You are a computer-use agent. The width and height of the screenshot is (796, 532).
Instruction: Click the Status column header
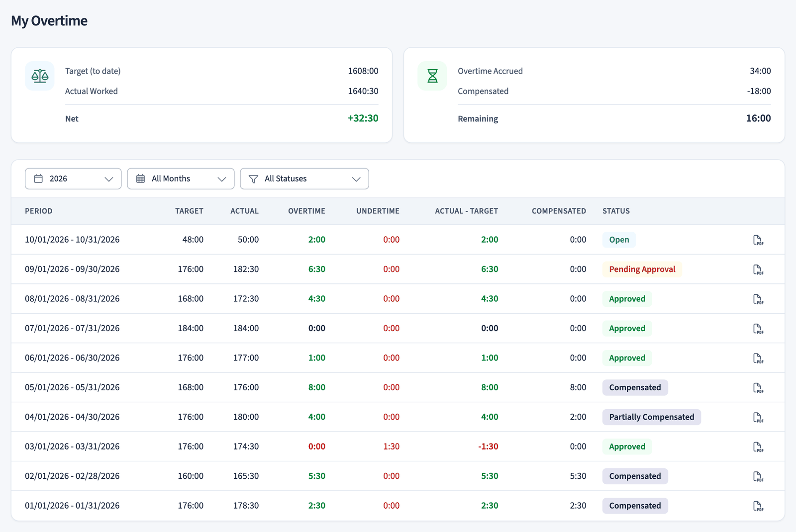point(616,211)
